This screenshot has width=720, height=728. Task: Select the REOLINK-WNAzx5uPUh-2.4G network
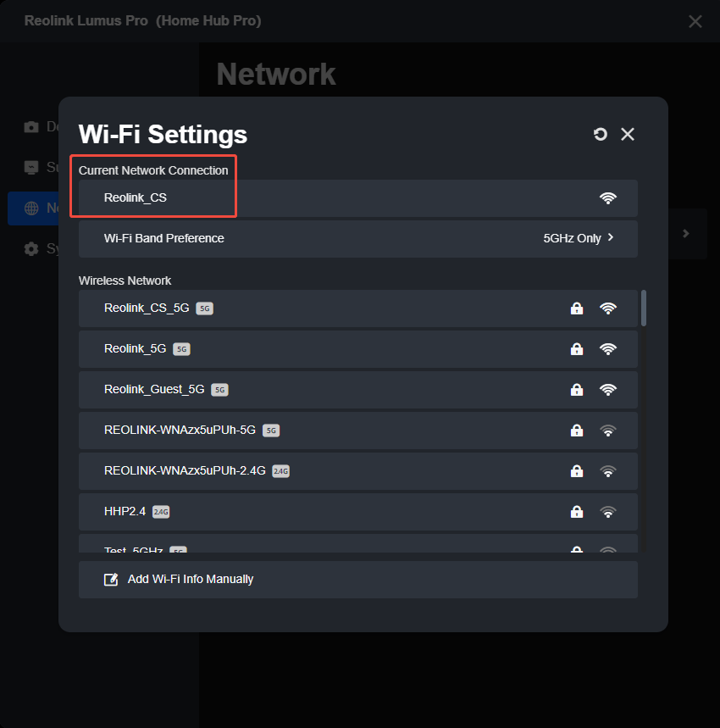[358, 471]
